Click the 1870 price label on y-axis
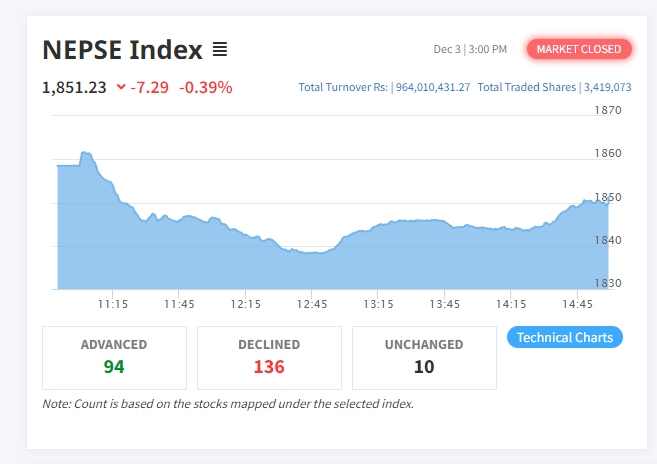The height and width of the screenshot is (464, 657). point(608,110)
